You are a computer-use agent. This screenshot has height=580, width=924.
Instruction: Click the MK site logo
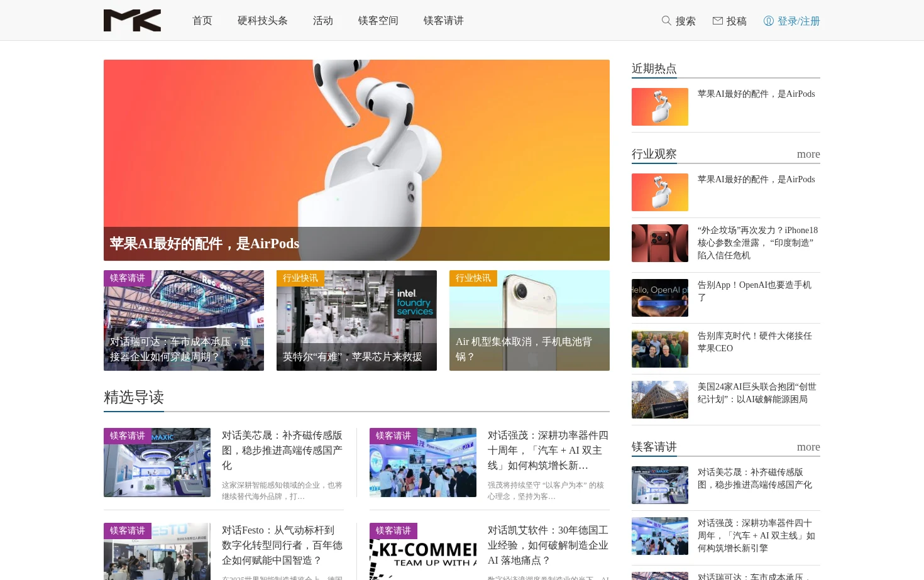[x=132, y=20]
